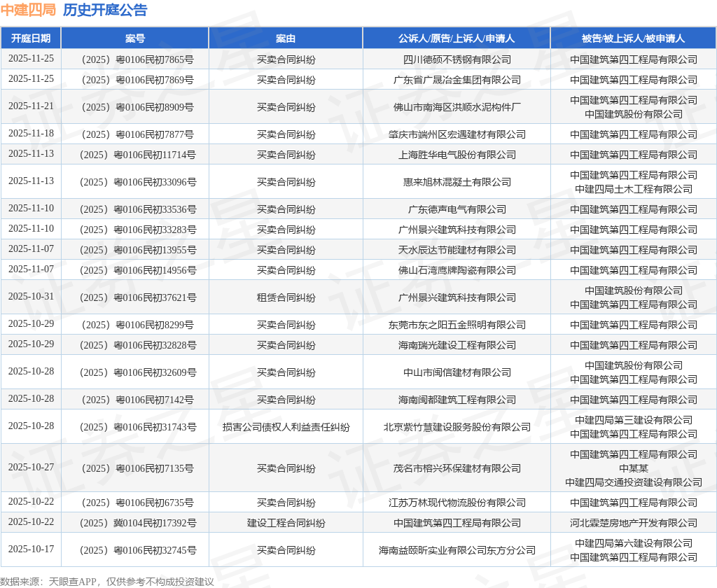The width and height of the screenshot is (717, 588).
Task: Select case number 粤0106民初31743号
Action: click(155, 427)
